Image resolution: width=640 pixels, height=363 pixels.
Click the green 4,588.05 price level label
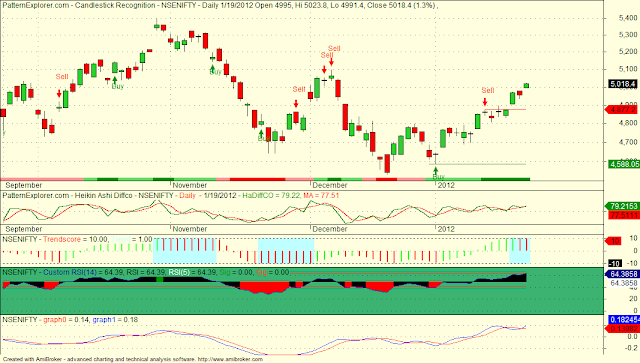point(624,164)
